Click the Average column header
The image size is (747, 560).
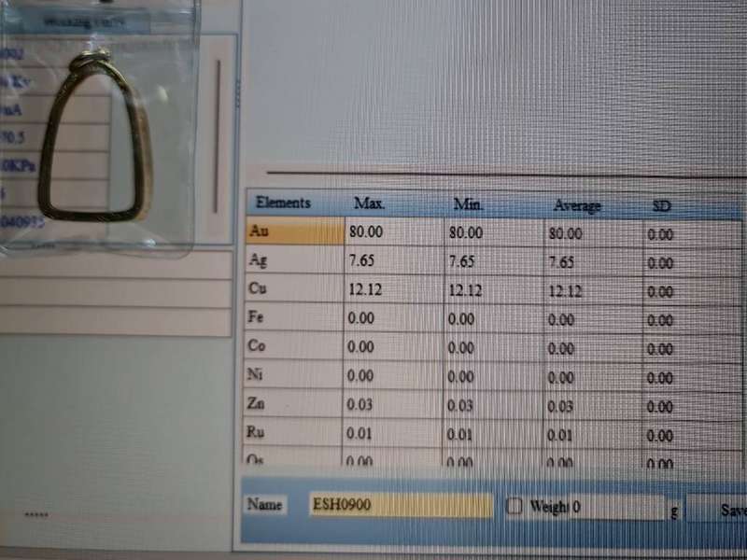pyautogui.click(x=576, y=205)
